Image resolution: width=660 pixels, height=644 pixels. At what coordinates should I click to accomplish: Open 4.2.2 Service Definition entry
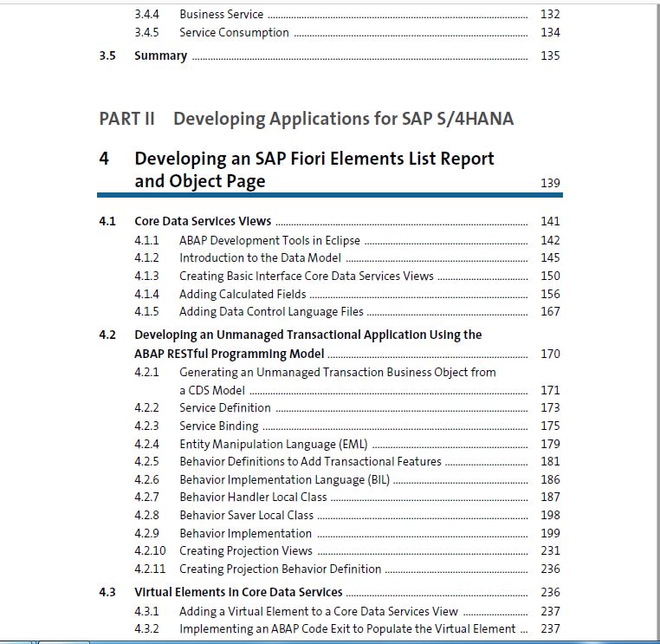225,407
